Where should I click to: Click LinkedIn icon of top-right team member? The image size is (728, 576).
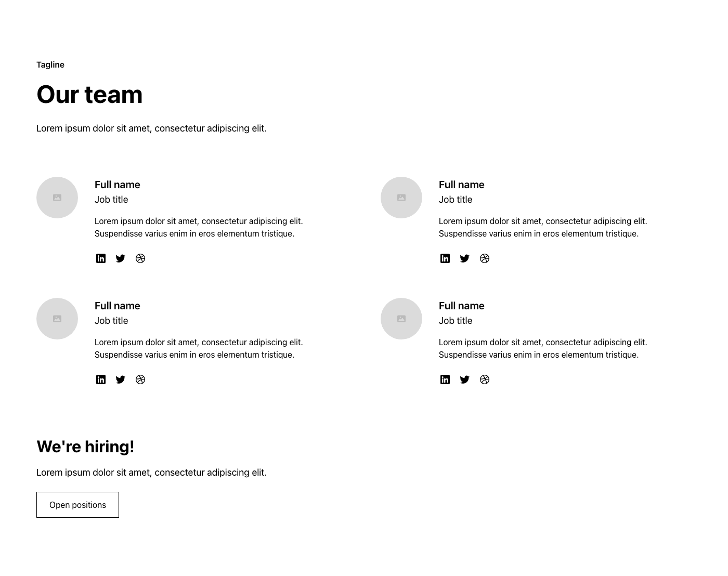coord(445,258)
